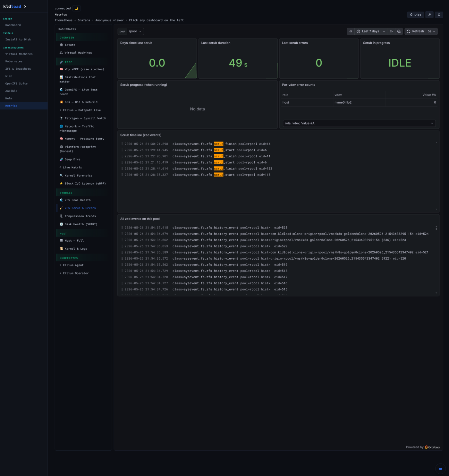Click the List button

(x=416, y=14)
